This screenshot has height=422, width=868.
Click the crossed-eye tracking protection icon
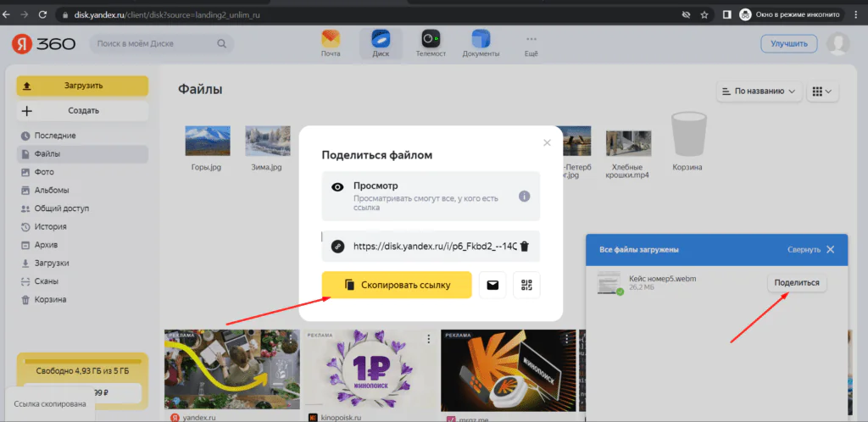point(687,15)
